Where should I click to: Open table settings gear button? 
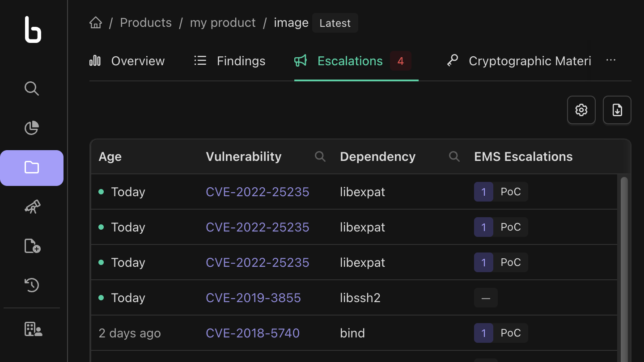coord(581,110)
